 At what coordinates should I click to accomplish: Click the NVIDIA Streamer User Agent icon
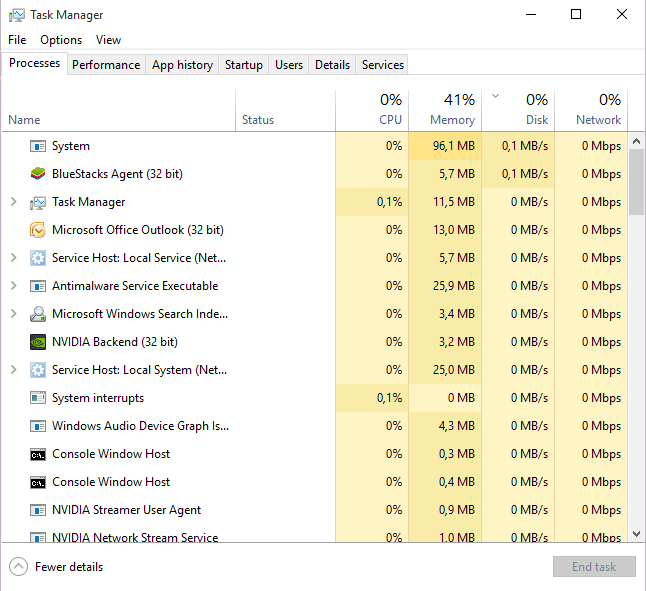pyautogui.click(x=38, y=510)
